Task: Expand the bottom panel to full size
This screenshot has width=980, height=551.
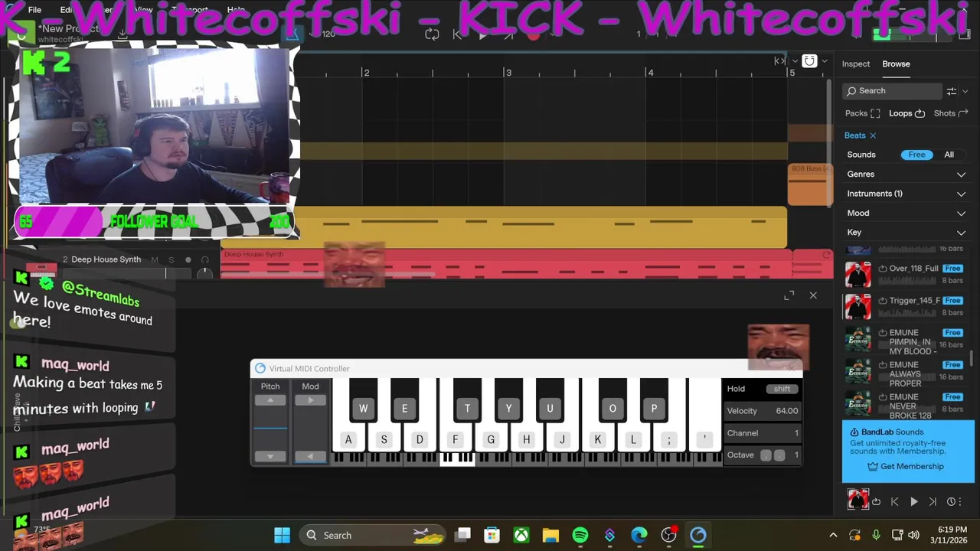Action: point(789,295)
